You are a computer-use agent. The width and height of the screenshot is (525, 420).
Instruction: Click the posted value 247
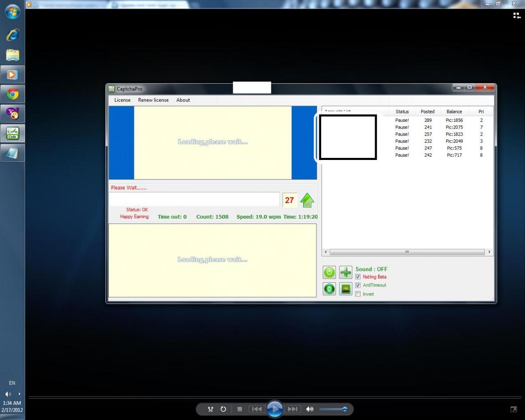[428, 148]
